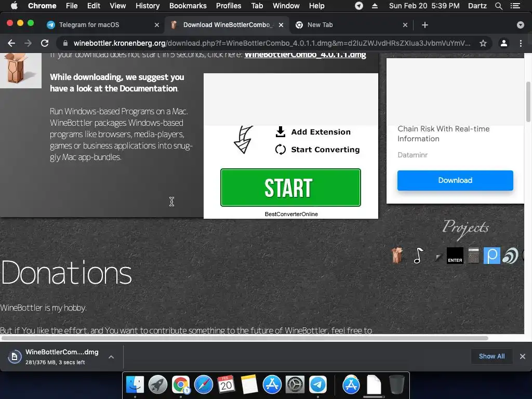This screenshot has width=532, height=399.
Task: Open the WineBottler project icon under Projects
Action: point(397,255)
